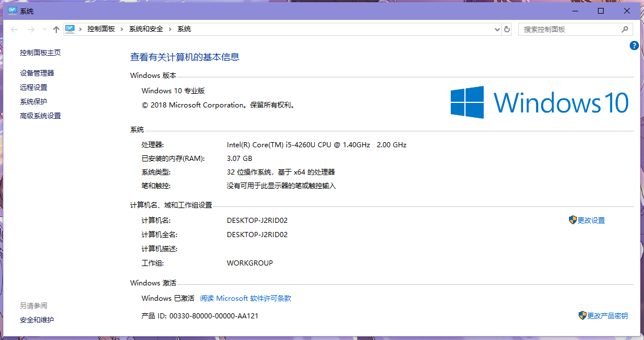Expand the address bar history dropdown
Image resolution: width=644 pixels, height=340 pixels.
pos(496,29)
